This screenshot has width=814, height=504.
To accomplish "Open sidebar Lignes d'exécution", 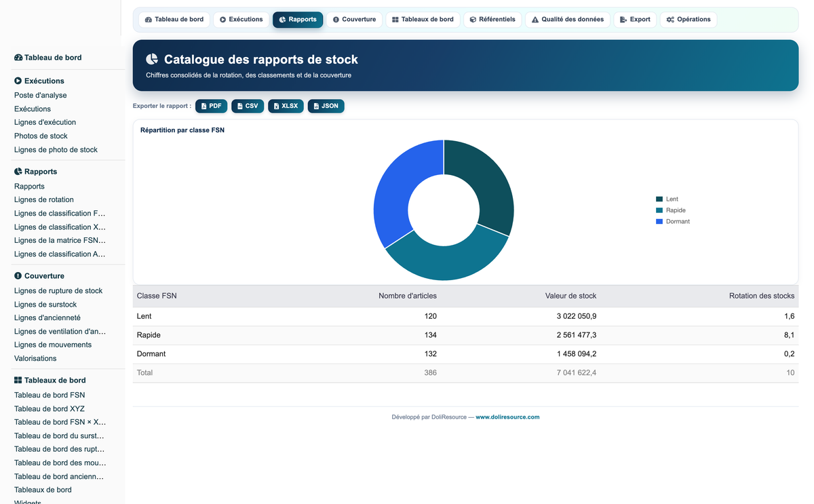I will click(45, 123).
